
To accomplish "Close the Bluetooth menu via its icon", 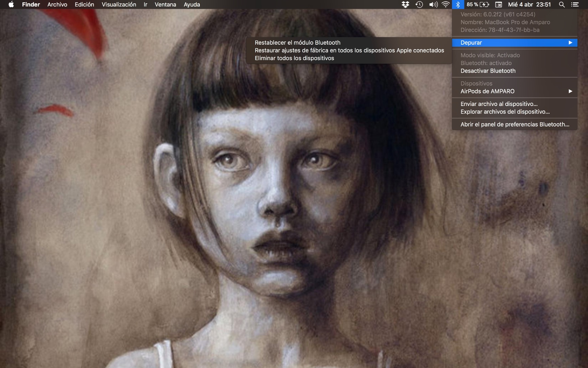I will point(458,4).
